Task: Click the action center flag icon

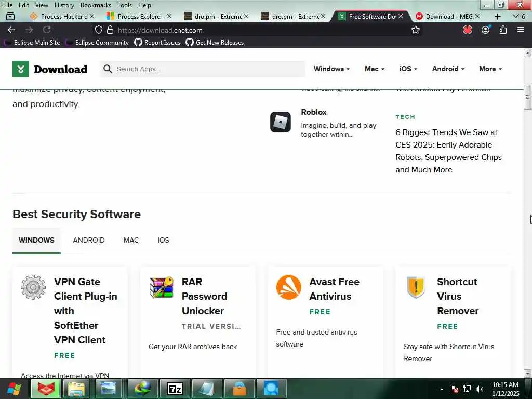Action: click(x=455, y=389)
